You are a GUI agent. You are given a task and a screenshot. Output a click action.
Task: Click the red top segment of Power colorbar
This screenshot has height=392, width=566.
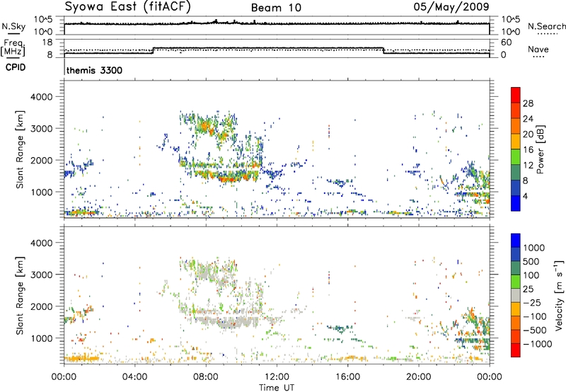(x=516, y=95)
